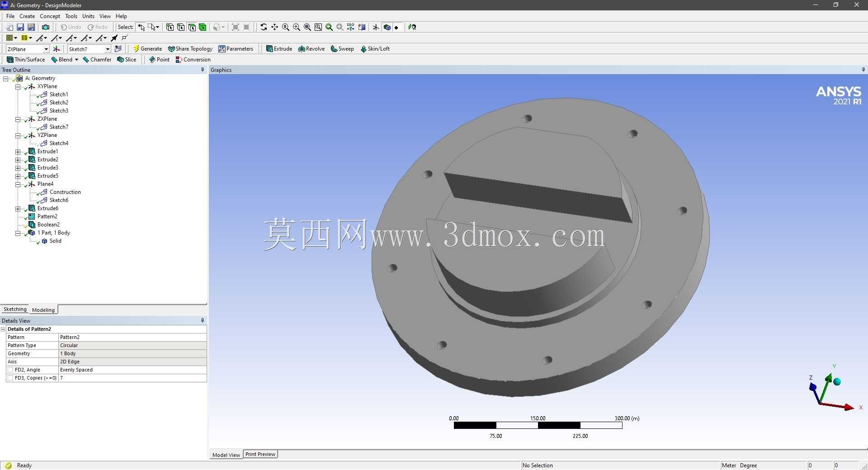Click the Magnifier Window icon

click(x=318, y=27)
